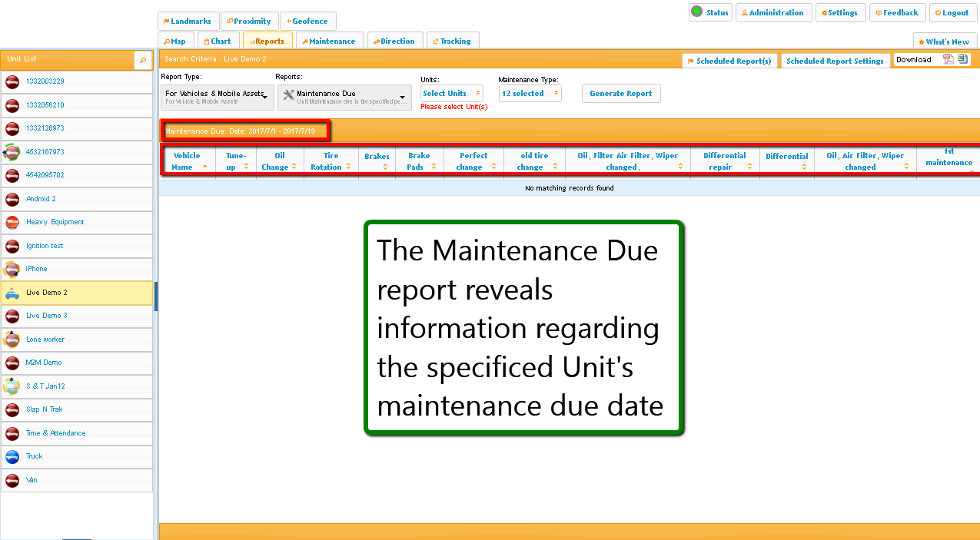The height and width of the screenshot is (540, 980).
Task: Sort table by Vehicle Name column
Action: pos(187,161)
